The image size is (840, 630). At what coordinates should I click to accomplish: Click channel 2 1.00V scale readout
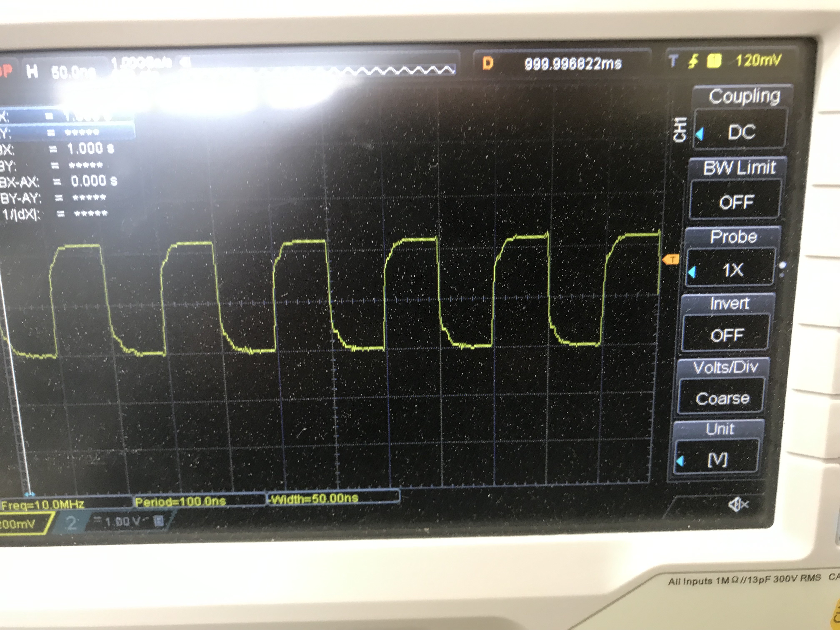coord(122,521)
